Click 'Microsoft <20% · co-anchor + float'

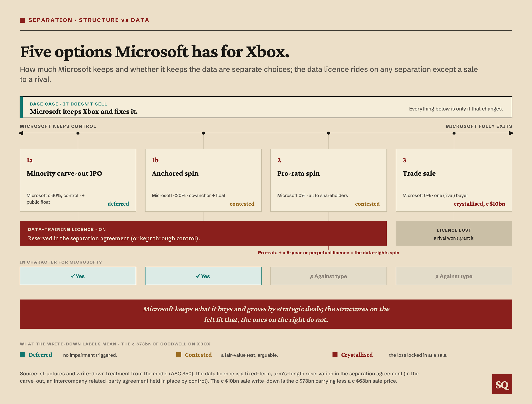pyautogui.click(x=189, y=195)
